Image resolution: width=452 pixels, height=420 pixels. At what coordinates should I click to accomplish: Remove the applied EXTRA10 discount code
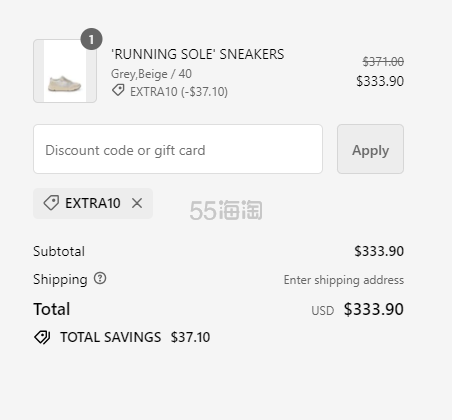point(137,203)
